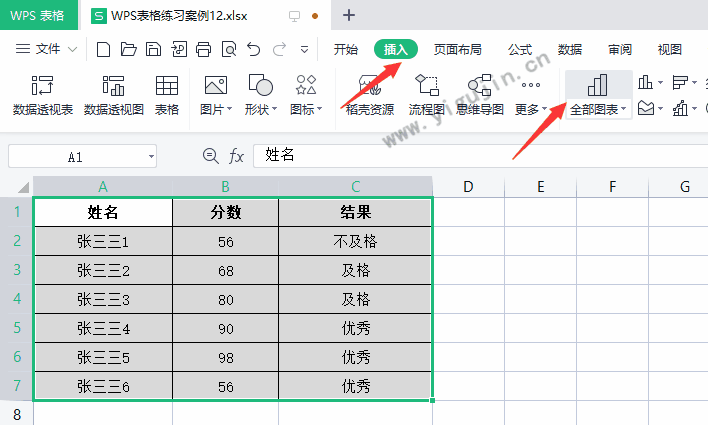Image resolution: width=708 pixels, height=425 pixels.
Task: Click the cell with score 68
Action: (225, 271)
